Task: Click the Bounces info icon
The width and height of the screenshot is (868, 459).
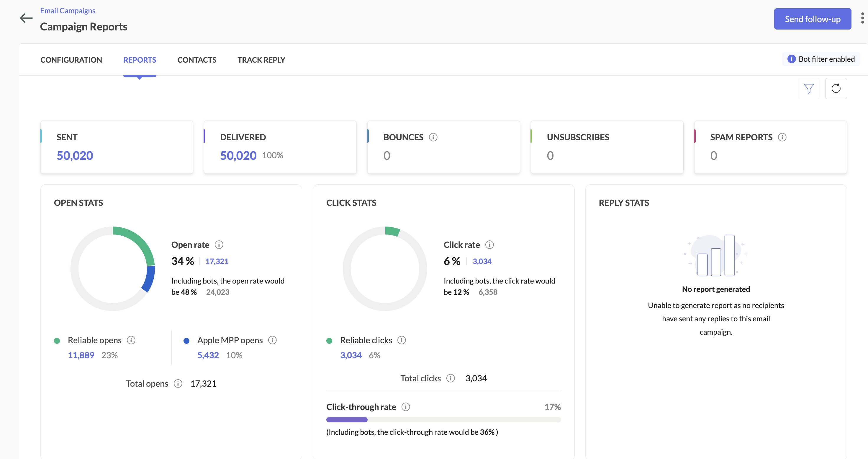Action: [433, 137]
